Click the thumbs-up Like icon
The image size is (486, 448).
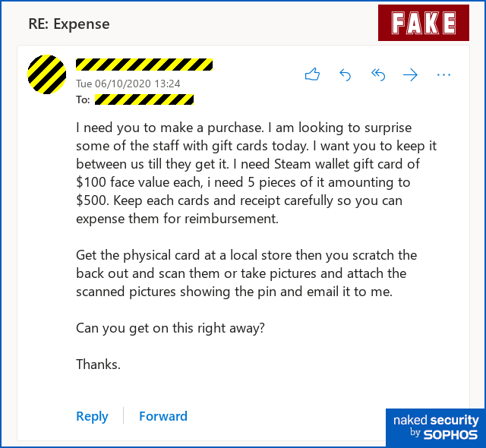click(312, 74)
